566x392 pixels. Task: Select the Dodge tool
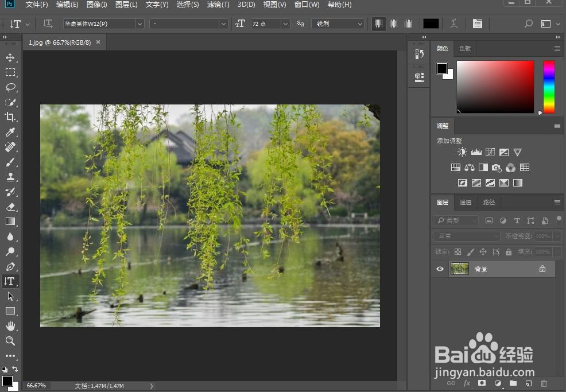pos(10,251)
